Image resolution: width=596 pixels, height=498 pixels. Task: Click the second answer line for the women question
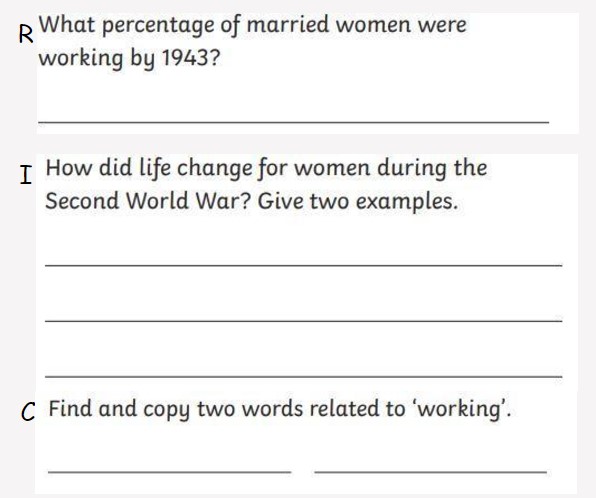tap(303, 321)
